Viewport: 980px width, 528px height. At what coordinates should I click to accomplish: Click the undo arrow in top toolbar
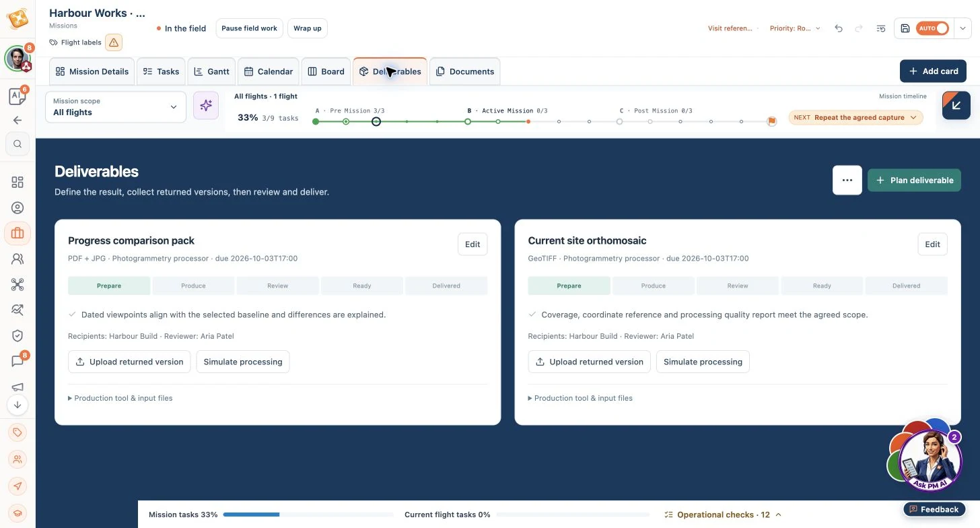(x=839, y=28)
